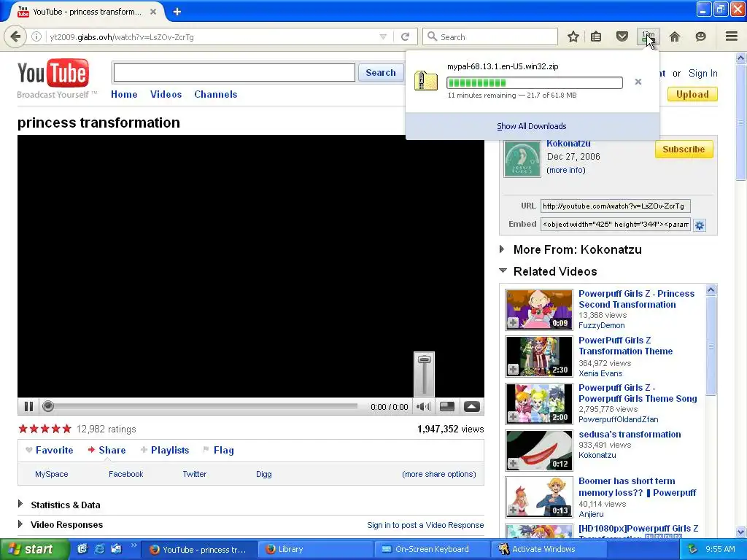The image size is (747, 560).
Task: Open Activate Windows taskbar item
Action: coord(549,549)
